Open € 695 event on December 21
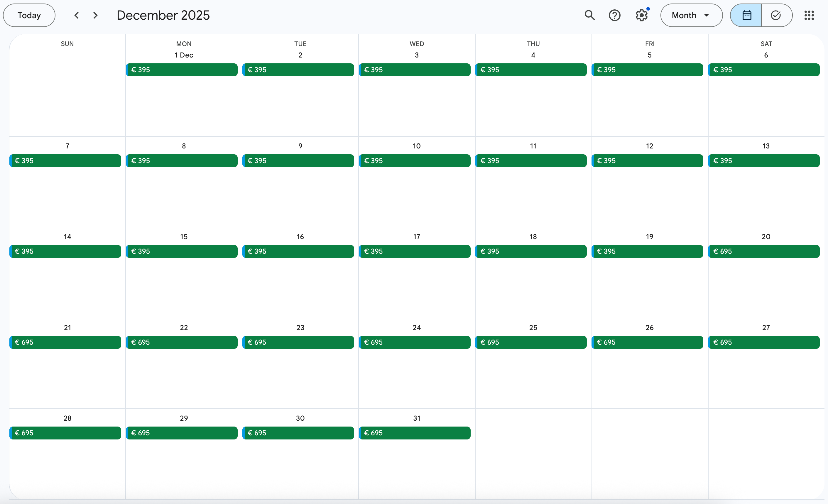 pyautogui.click(x=65, y=342)
